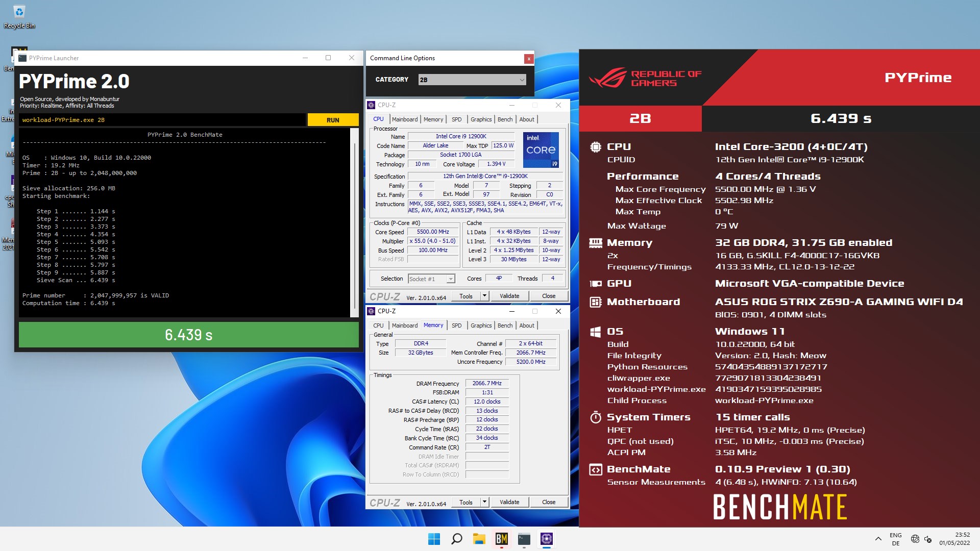Click the network globe tray icon
Screen dimensions: 980x551
click(x=915, y=539)
